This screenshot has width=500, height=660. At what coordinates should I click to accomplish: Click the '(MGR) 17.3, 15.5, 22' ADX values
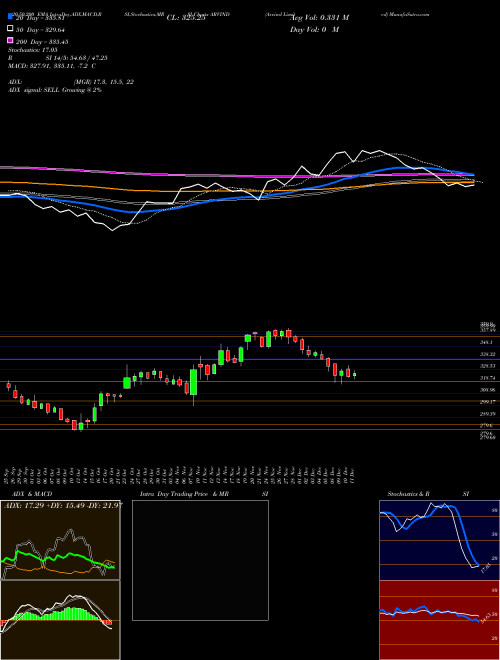(104, 82)
